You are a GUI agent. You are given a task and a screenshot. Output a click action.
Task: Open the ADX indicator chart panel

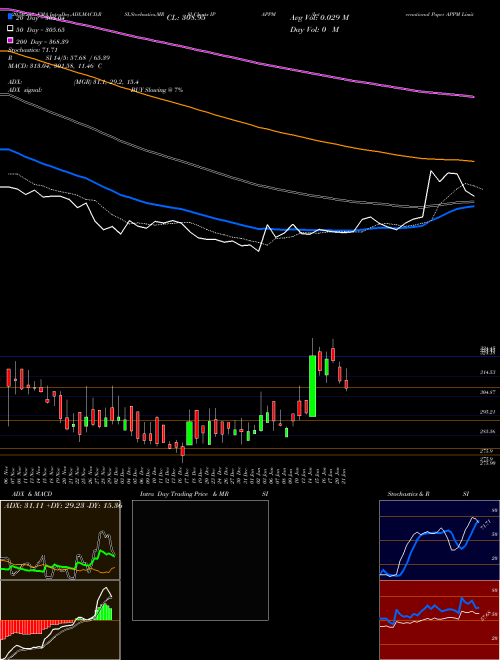pos(60,540)
